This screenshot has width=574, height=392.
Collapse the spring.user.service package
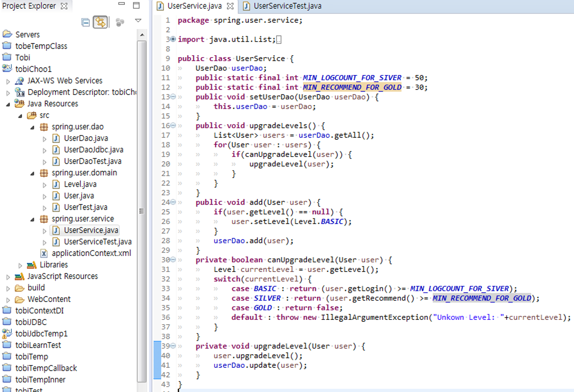coord(32,219)
